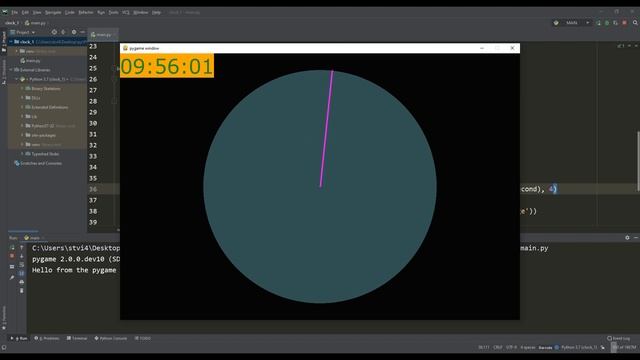
Task: Open the run configuration dropdown
Action: [572, 23]
